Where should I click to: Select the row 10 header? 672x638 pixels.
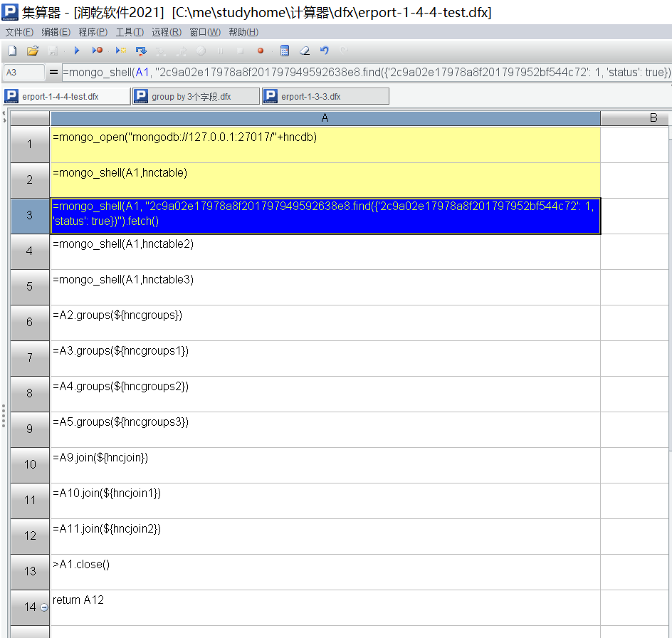(30, 465)
